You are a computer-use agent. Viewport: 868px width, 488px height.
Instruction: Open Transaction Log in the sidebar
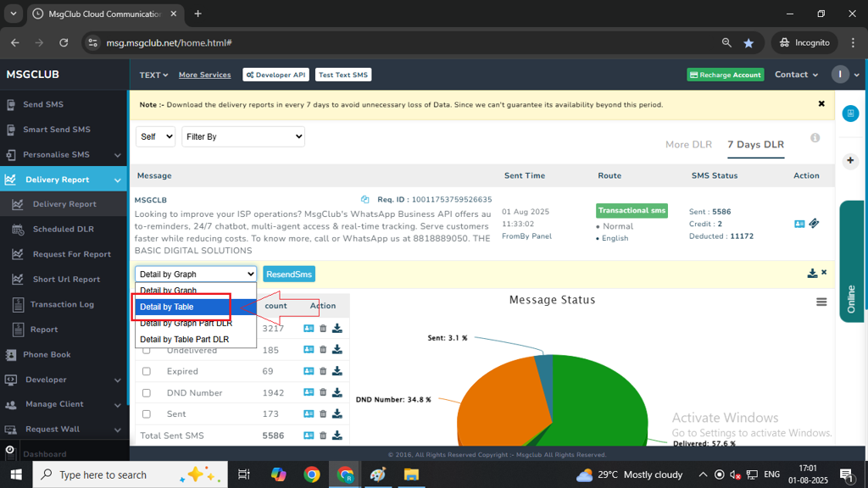tap(64, 304)
